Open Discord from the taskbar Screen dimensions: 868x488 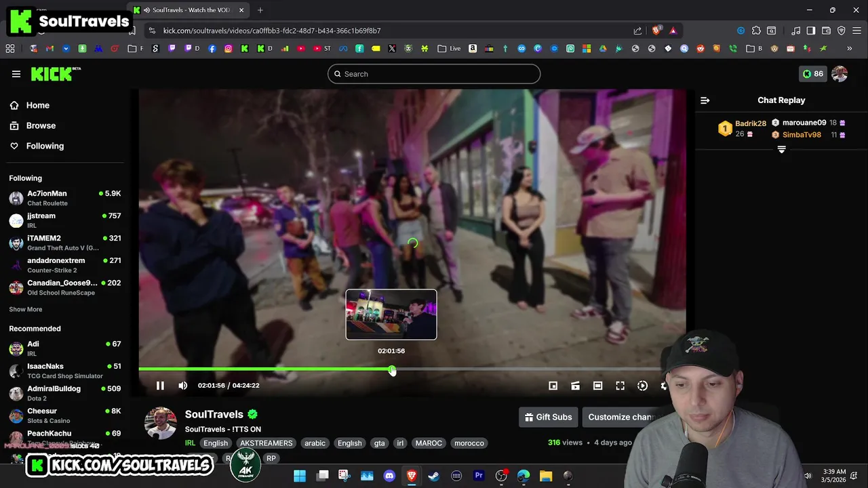tap(389, 476)
